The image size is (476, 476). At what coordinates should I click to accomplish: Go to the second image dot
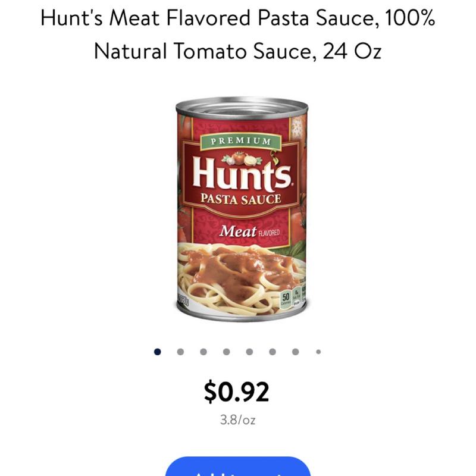(x=180, y=352)
